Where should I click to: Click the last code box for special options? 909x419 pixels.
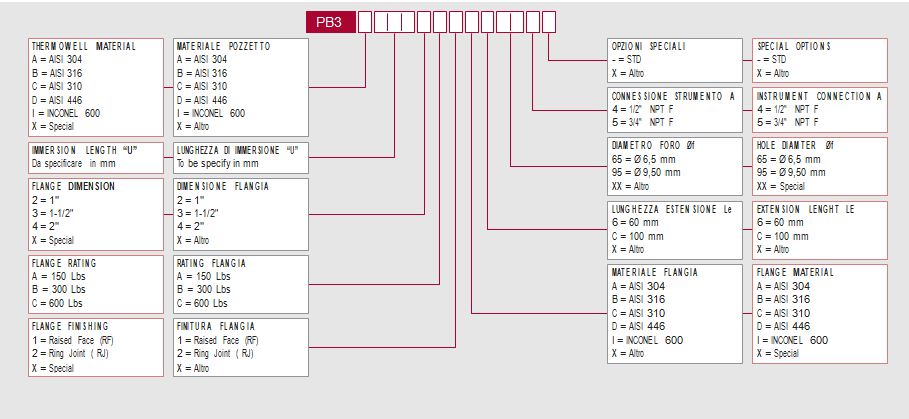(549, 21)
